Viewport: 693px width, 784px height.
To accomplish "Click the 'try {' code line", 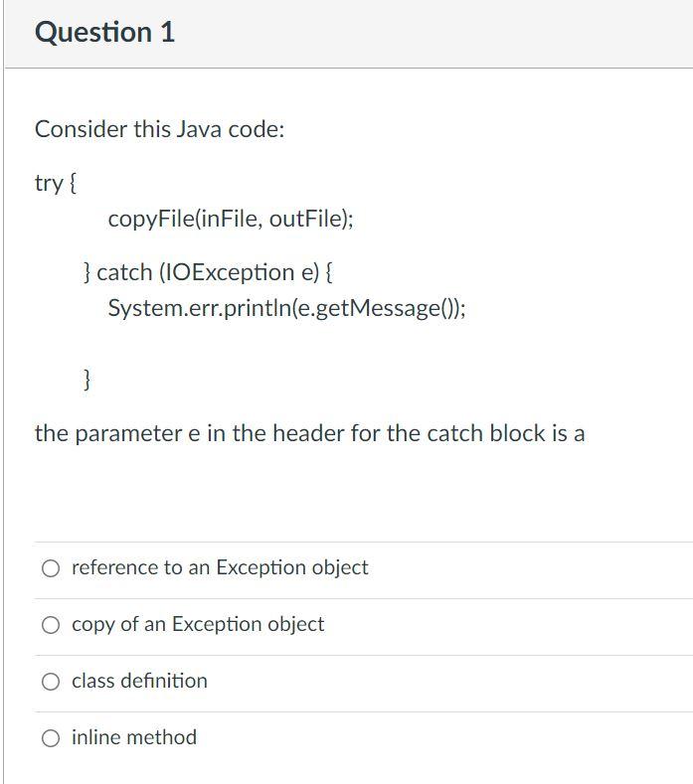I will (x=56, y=183).
